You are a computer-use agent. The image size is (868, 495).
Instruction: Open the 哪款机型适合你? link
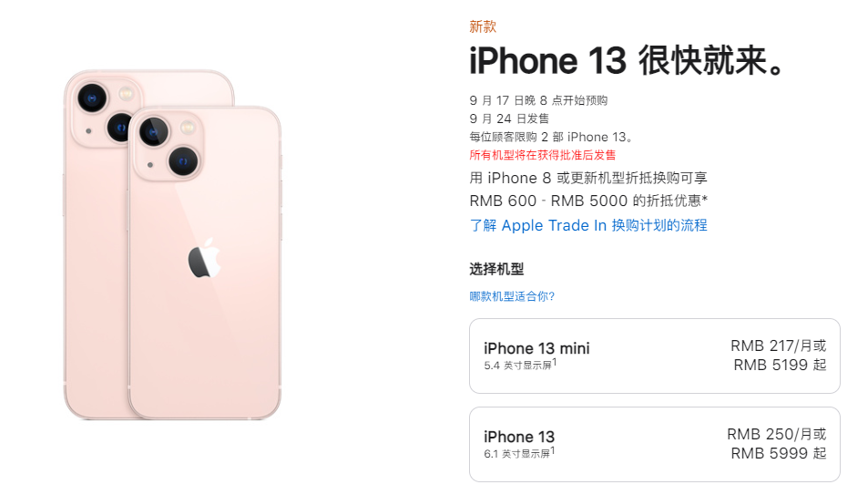(512, 296)
